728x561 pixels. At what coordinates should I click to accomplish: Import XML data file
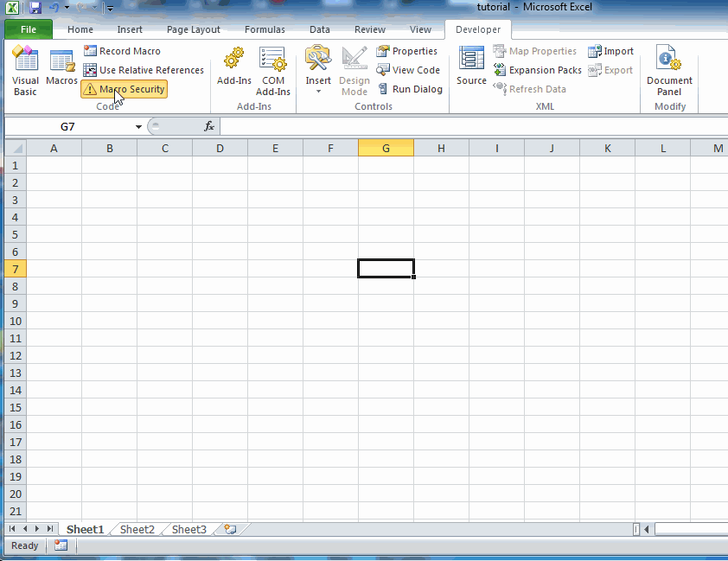click(610, 51)
